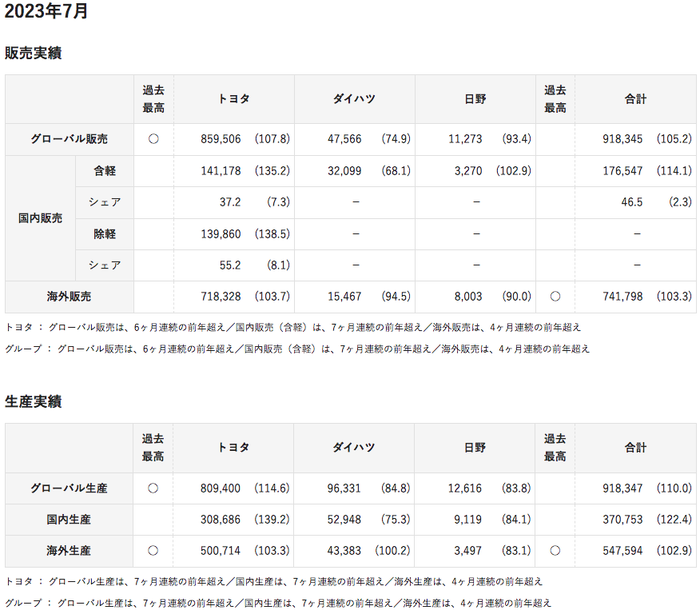
Task: Click the 販売実績 section heading
Action: pos(34,54)
